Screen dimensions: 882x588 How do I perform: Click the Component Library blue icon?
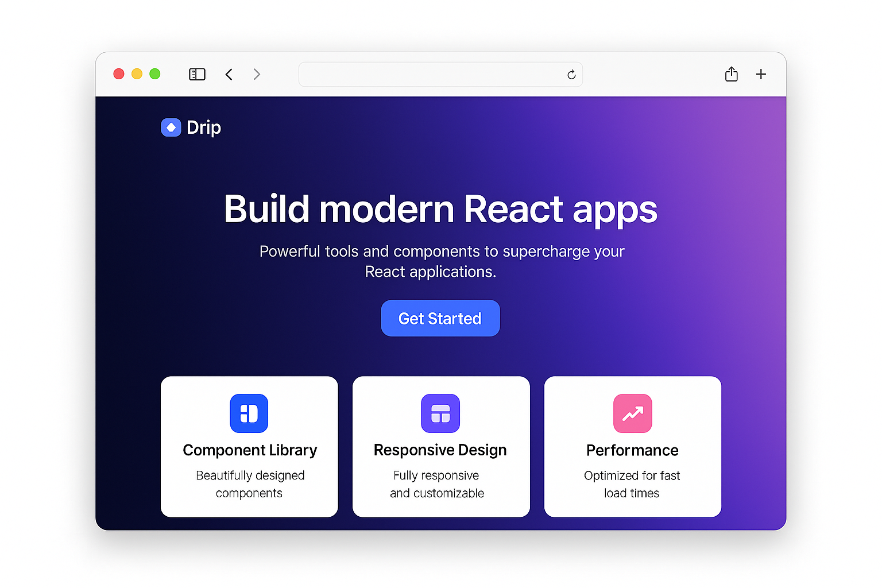pyautogui.click(x=249, y=413)
